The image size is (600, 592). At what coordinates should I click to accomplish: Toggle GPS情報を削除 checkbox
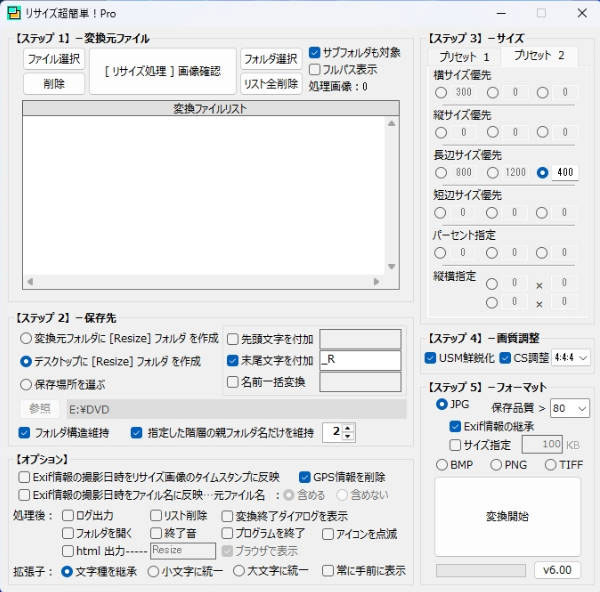pyautogui.click(x=305, y=477)
